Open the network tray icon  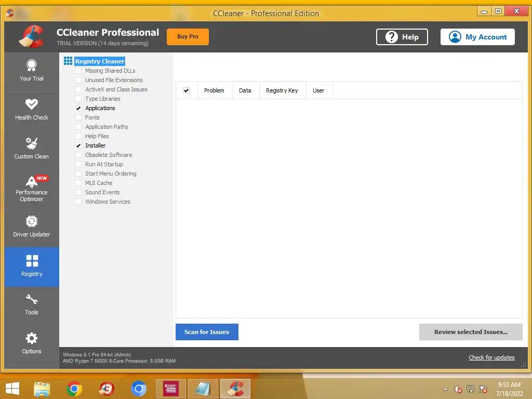coord(471,389)
